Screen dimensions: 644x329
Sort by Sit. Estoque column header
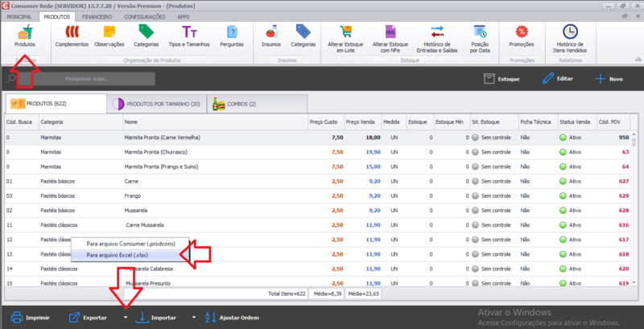pos(494,121)
